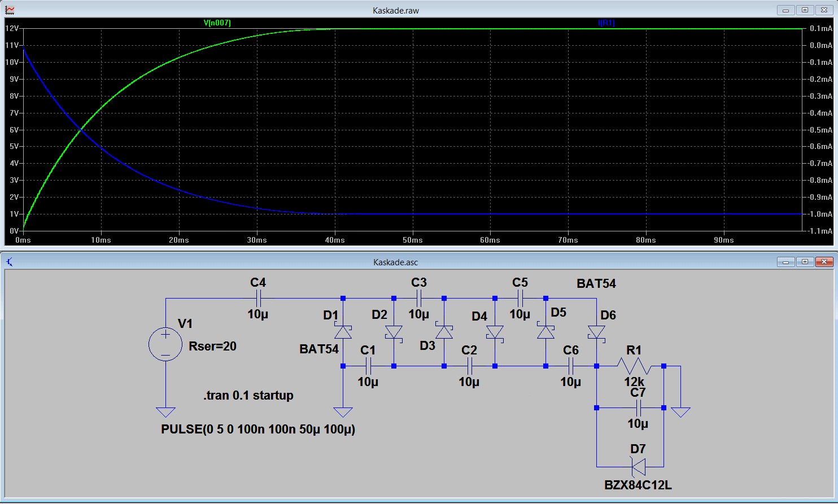Click the 0ms time axis label

[23, 240]
